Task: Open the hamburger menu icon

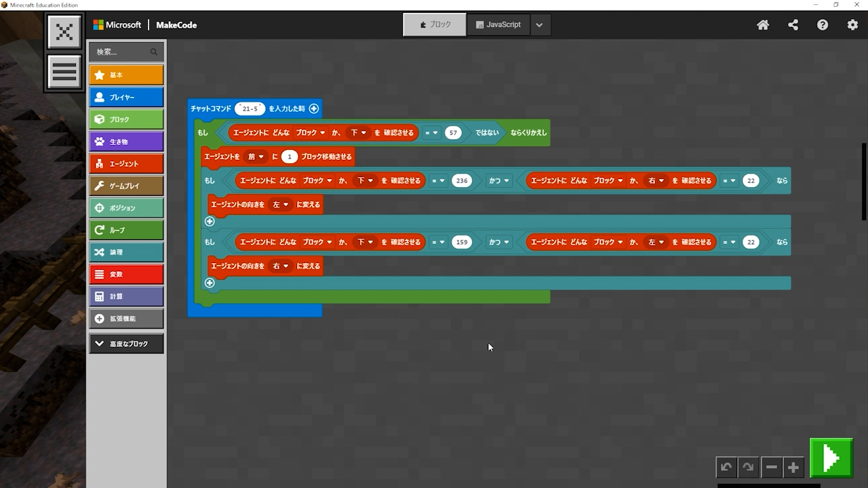Action: tap(64, 72)
